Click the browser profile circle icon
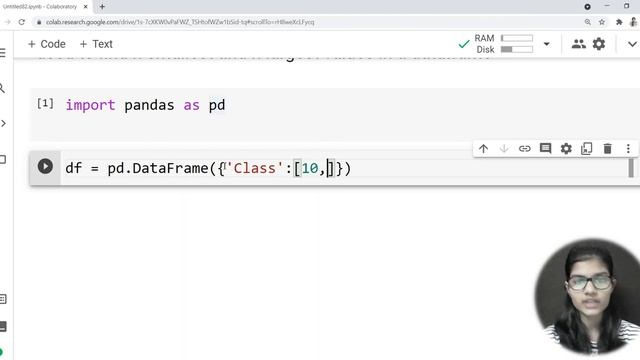This screenshot has height=360, width=640. tap(634, 22)
